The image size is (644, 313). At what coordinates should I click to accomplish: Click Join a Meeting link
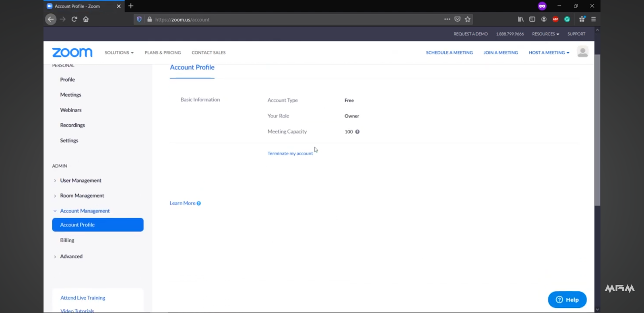pos(501,53)
